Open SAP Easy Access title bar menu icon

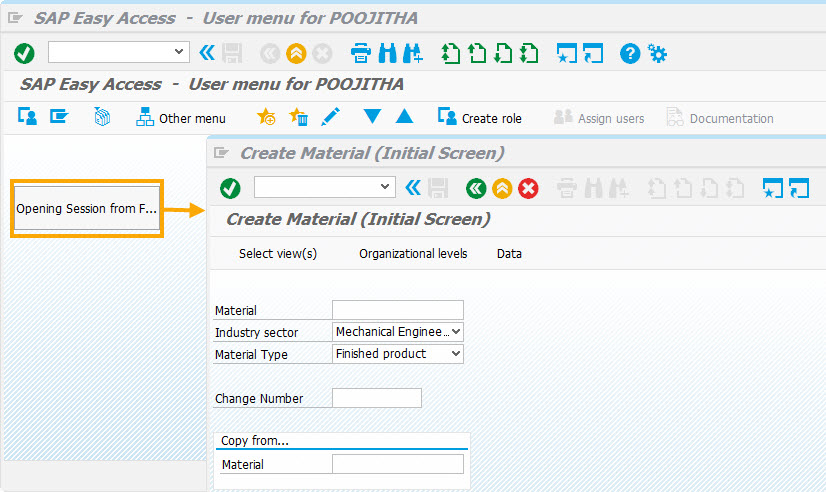coord(15,18)
